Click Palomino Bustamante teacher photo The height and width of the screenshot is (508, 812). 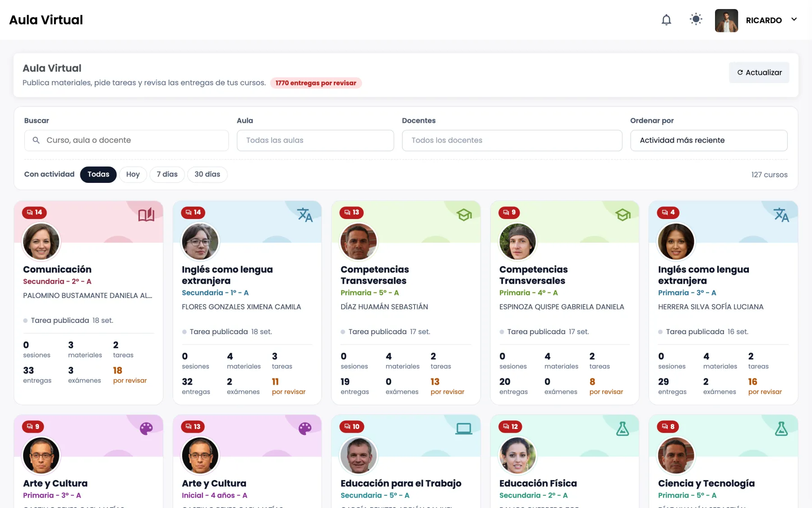click(41, 242)
